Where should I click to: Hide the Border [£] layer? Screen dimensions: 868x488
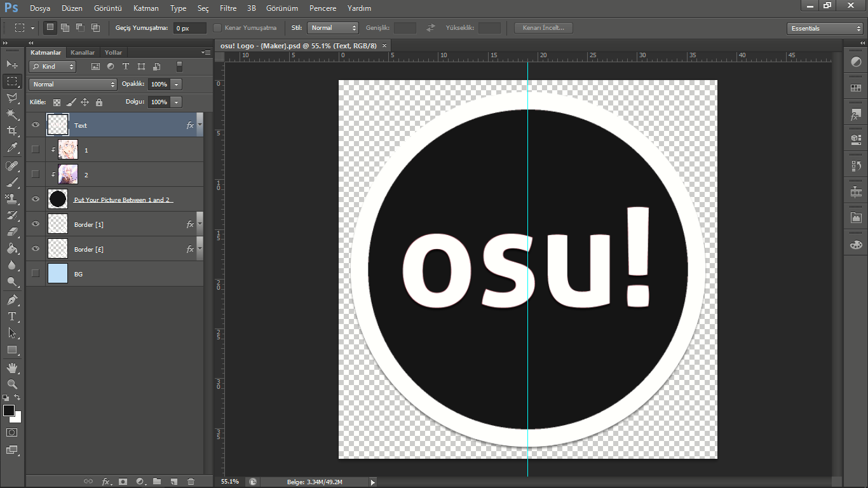tap(36, 248)
